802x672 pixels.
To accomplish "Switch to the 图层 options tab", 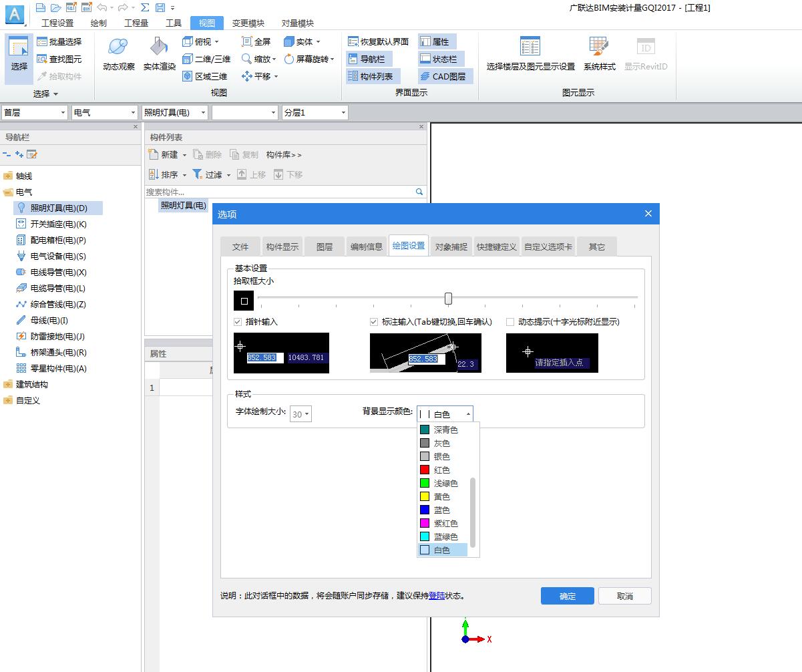I will click(325, 246).
